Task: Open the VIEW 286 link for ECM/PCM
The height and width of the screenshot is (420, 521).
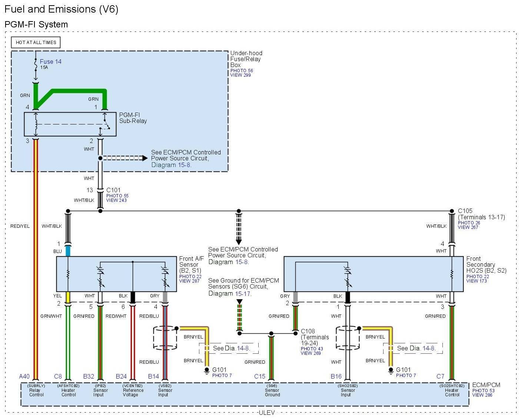Action: coord(482,395)
